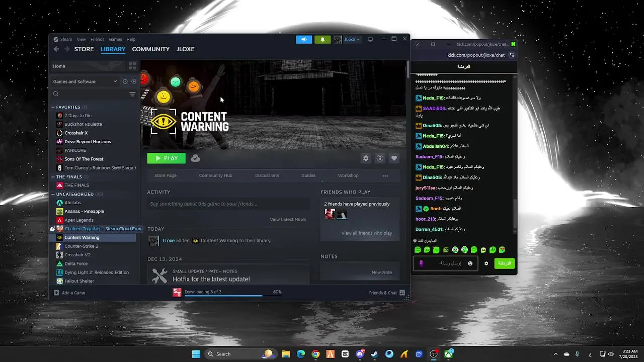Click View Latest News

pyautogui.click(x=288, y=219)
